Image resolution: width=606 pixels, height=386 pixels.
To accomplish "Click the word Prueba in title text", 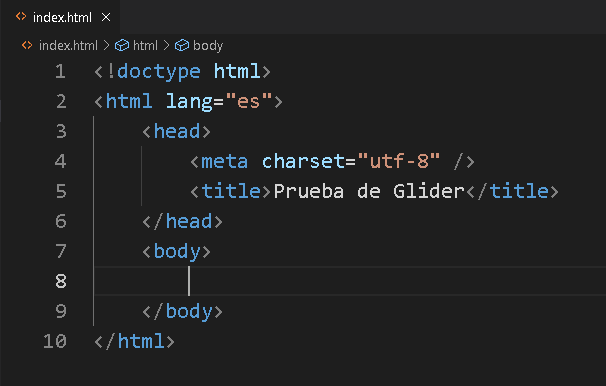I will click(309, 192).
